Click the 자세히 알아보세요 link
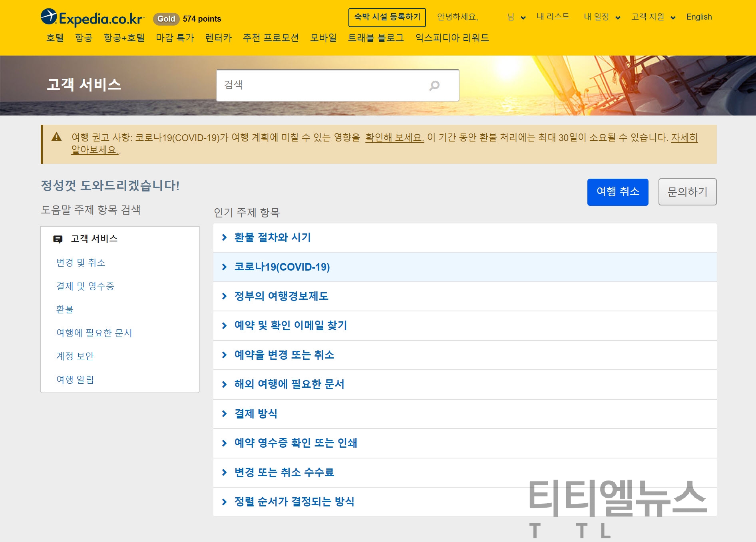This screenshot has width=756, height=542. (x=684, y=137)
